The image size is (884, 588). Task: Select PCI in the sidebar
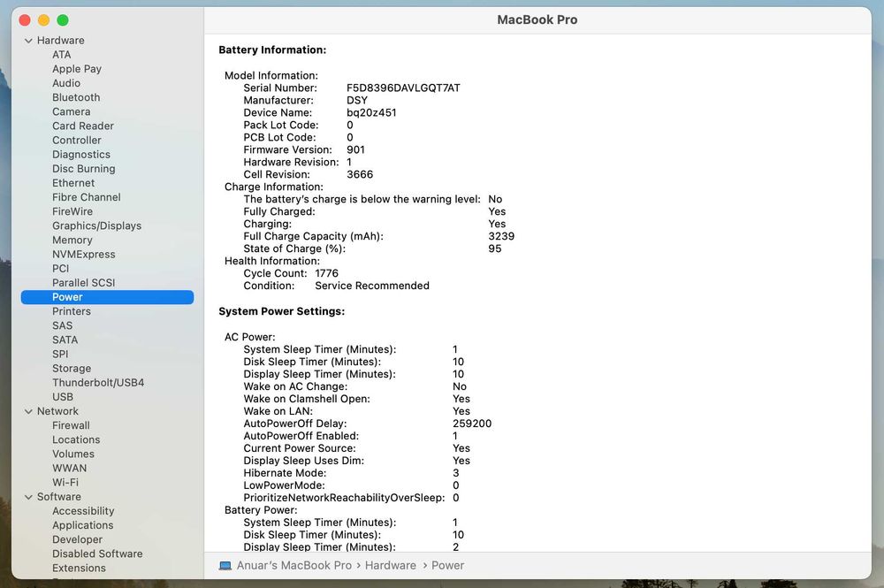click(x=60, y=268)
